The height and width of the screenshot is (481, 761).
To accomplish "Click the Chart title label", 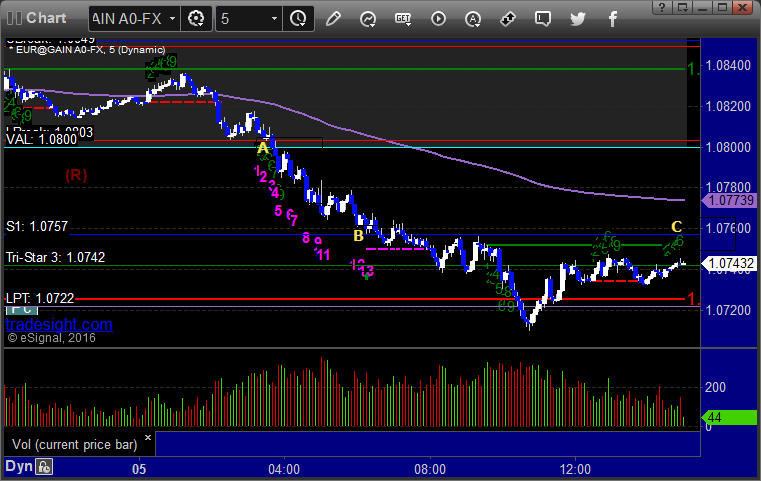I will pyautogui.click(x=46, y=18).
